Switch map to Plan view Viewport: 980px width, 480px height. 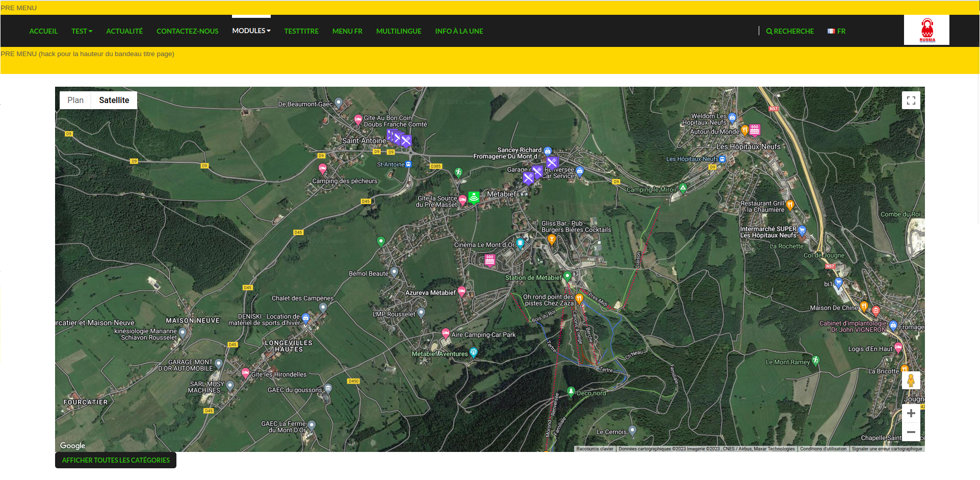coord(75,100)
